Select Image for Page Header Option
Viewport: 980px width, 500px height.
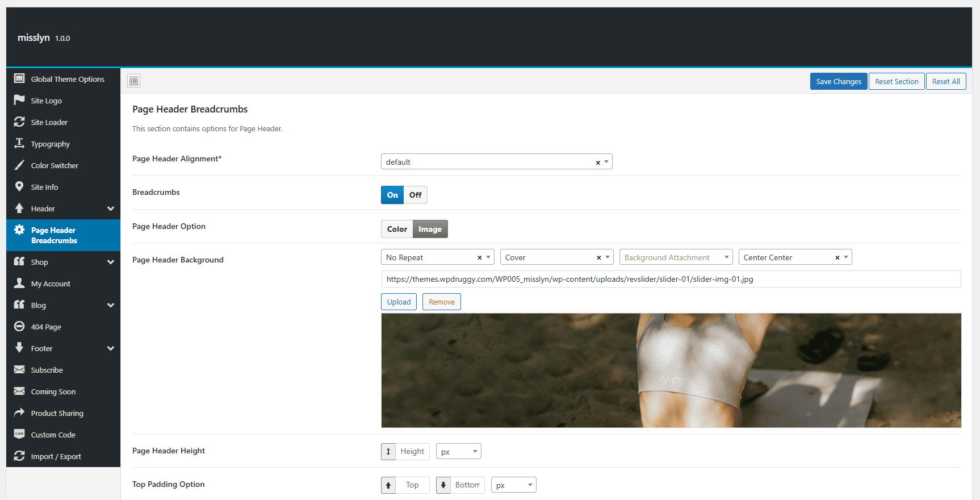430,229
